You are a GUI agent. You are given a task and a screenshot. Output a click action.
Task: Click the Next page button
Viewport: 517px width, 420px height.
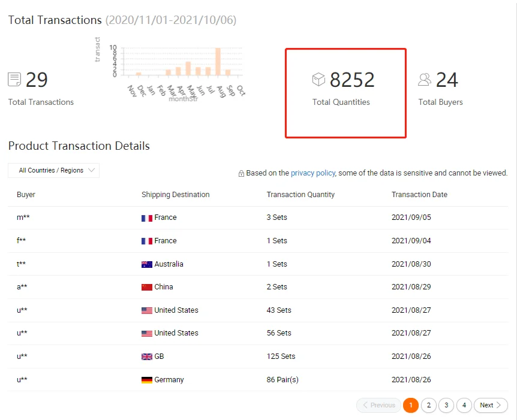pyautogui.click(x=491, y=405)
